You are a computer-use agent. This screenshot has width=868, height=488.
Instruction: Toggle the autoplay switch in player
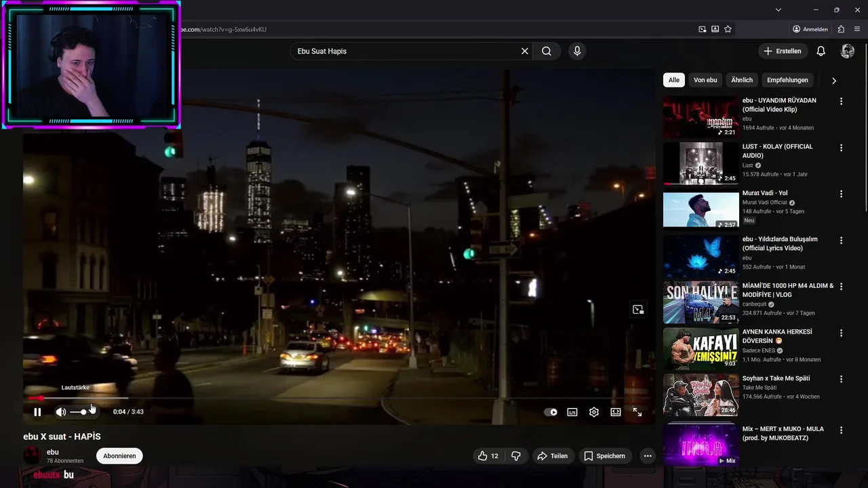pyautogui.click(x=551, y=412)
